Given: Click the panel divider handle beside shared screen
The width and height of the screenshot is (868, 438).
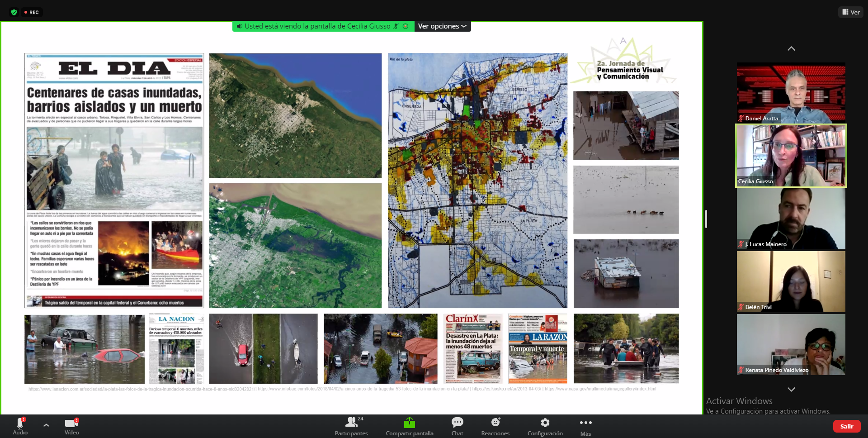Looking at the screenshot, I should [706, 219].
